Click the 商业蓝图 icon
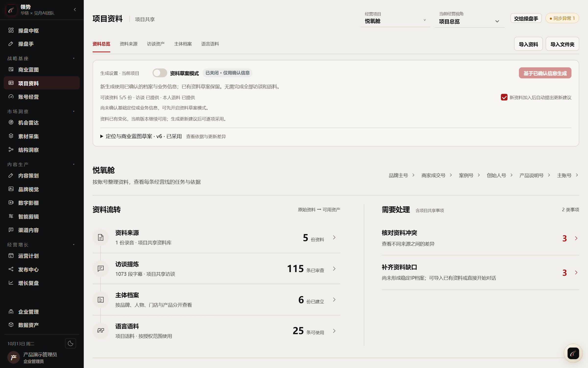The image size is (588, 368). coord(11,69)
